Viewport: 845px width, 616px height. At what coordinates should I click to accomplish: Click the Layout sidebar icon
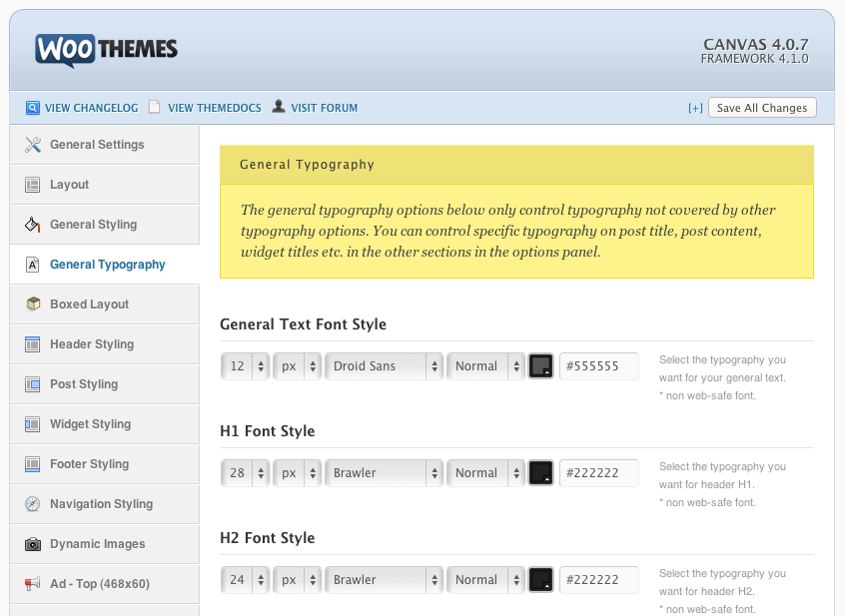(x=32, y=185)
